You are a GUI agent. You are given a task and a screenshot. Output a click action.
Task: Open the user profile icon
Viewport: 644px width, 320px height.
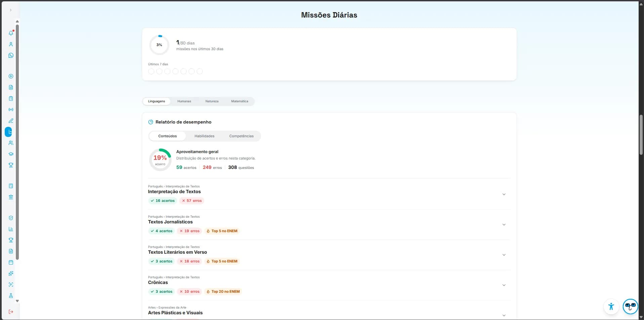click(11, 44)
